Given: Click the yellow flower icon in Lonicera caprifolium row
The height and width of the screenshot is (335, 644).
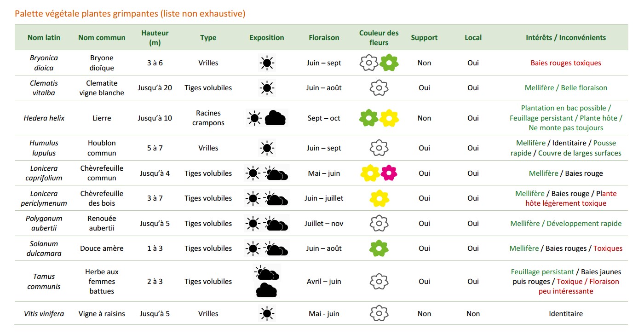Looking at the screenshot, I should [x=370, y=173].
